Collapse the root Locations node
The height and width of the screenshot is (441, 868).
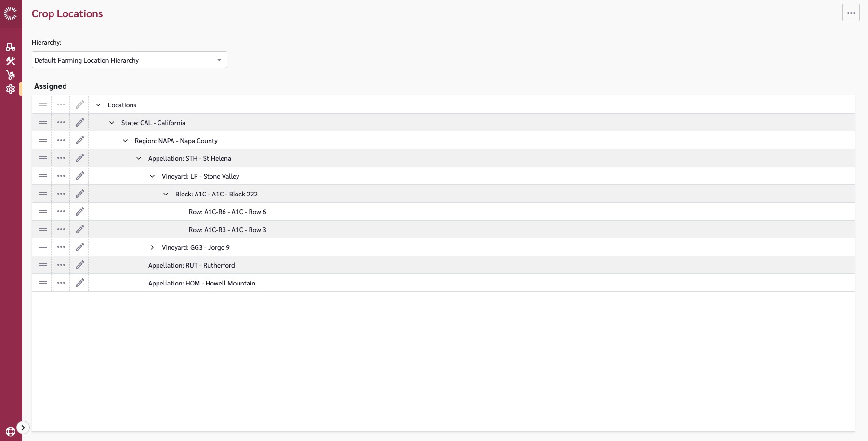pyautogui.click(x=98, y=105)
